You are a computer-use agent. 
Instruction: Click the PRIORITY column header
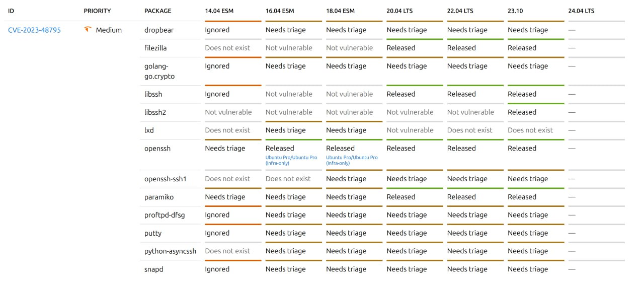tap(97, 11)
